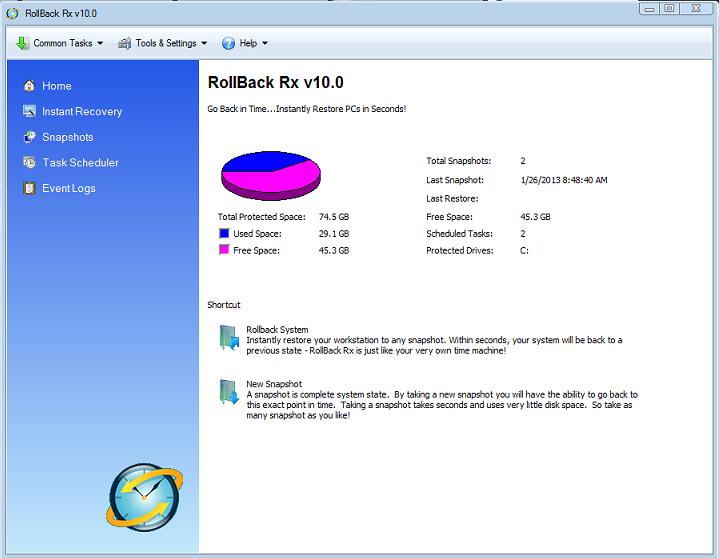Viewport: 719px width, 558px height.
Task: Open the Event Logs section
Action: pyautogui.click(x=69, y=188)
